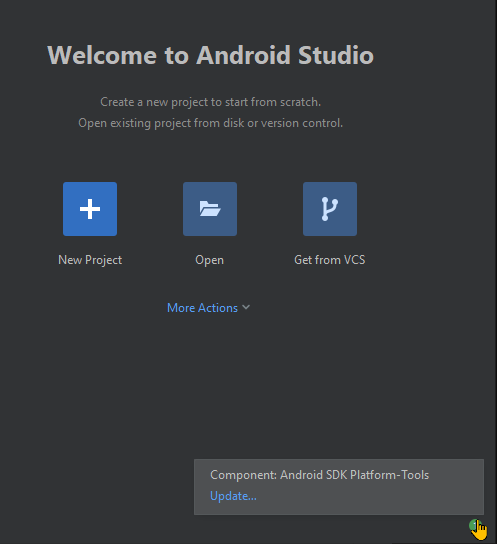
Task: Click the version control fork glyph
Action: coord(329,209)
